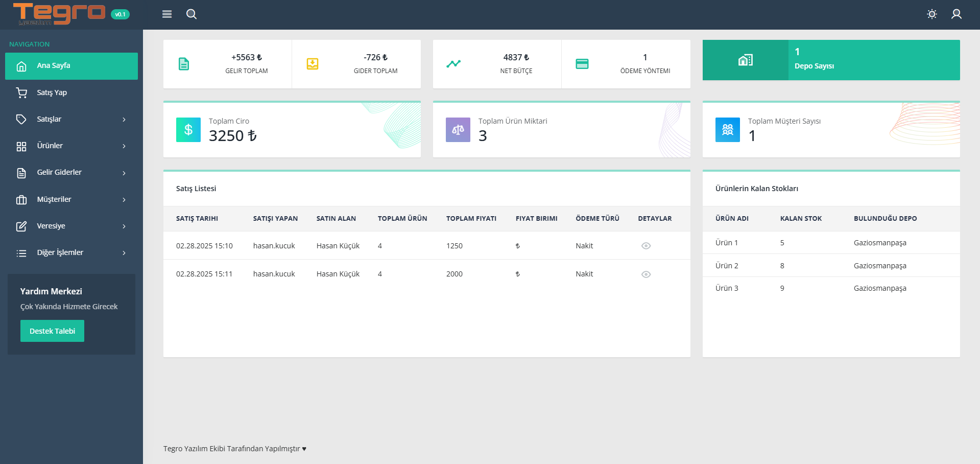Select the 02.28.2025 15:10 date cell
The height and width of the screenshot is (464, 980).
204,246
